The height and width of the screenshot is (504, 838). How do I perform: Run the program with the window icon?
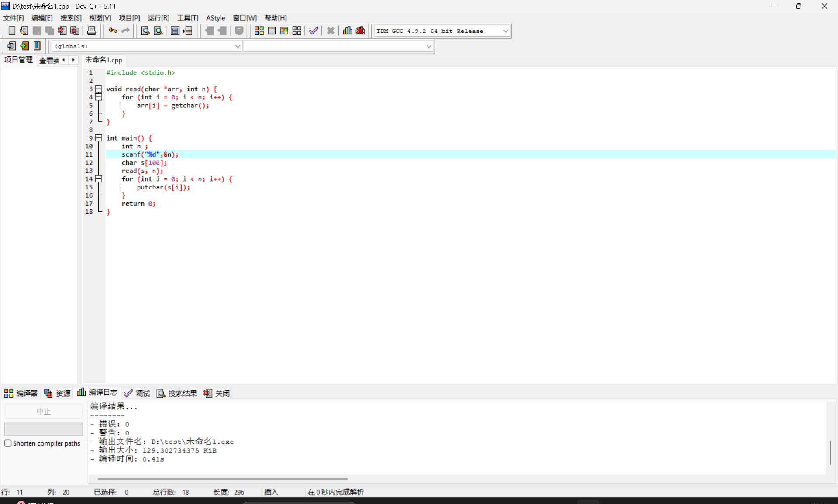point(272,31)
